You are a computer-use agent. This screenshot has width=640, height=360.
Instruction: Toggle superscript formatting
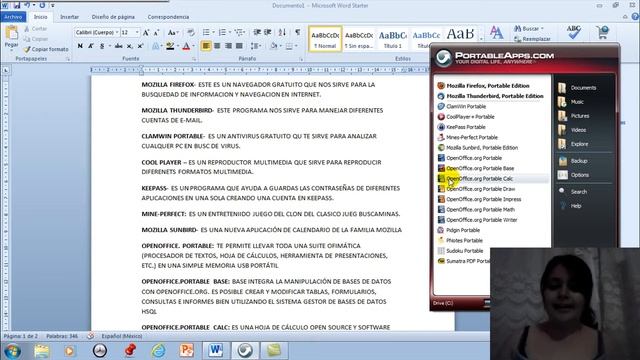coord(140,46)
